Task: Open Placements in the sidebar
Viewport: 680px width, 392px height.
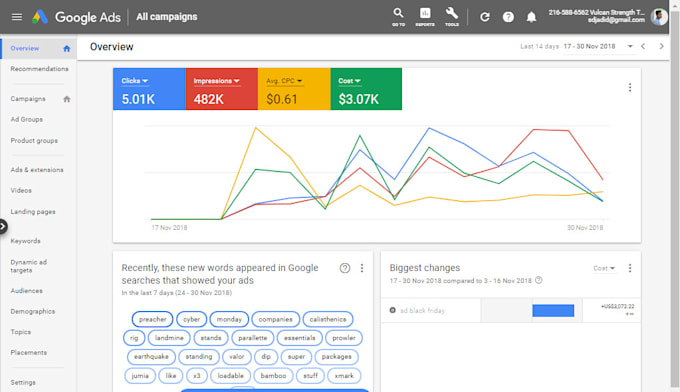Action: (29, 353)
